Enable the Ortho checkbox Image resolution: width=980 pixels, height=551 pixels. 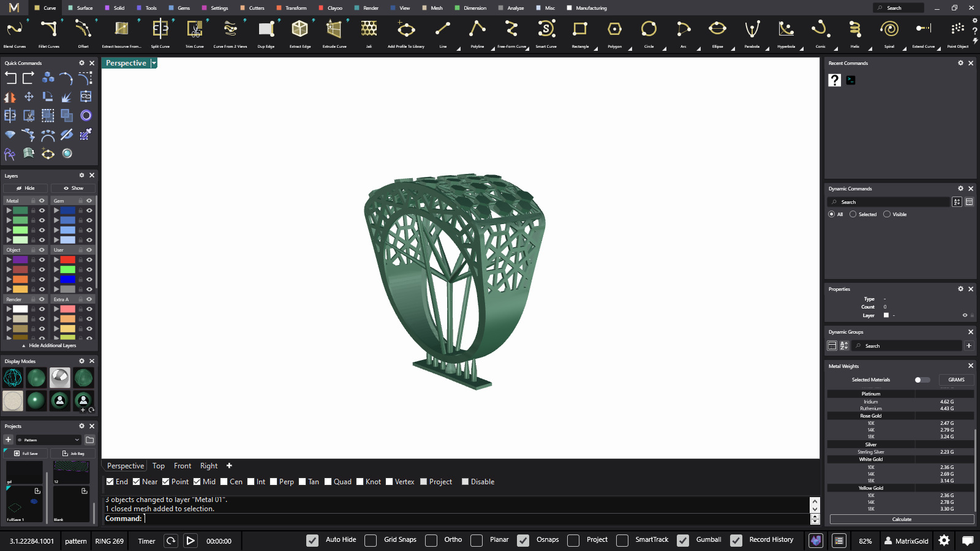tap(431, 540)
